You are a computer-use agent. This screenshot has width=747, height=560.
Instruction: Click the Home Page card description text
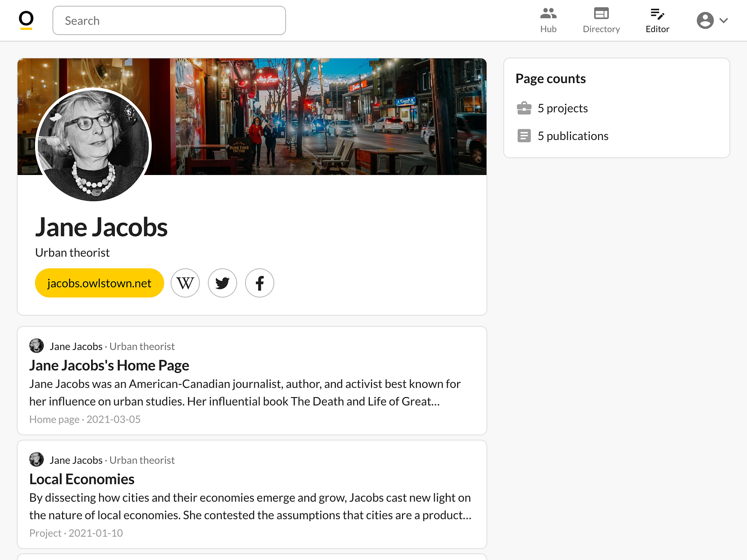point(245,392)
